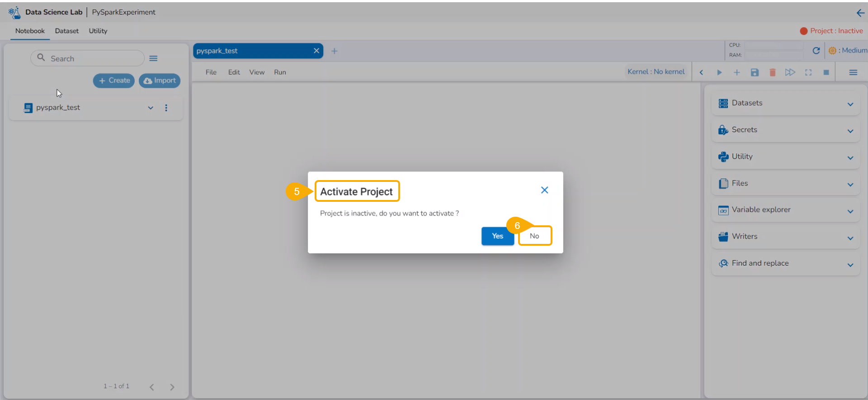Click the CPU usage bar

tap(774, 45)
